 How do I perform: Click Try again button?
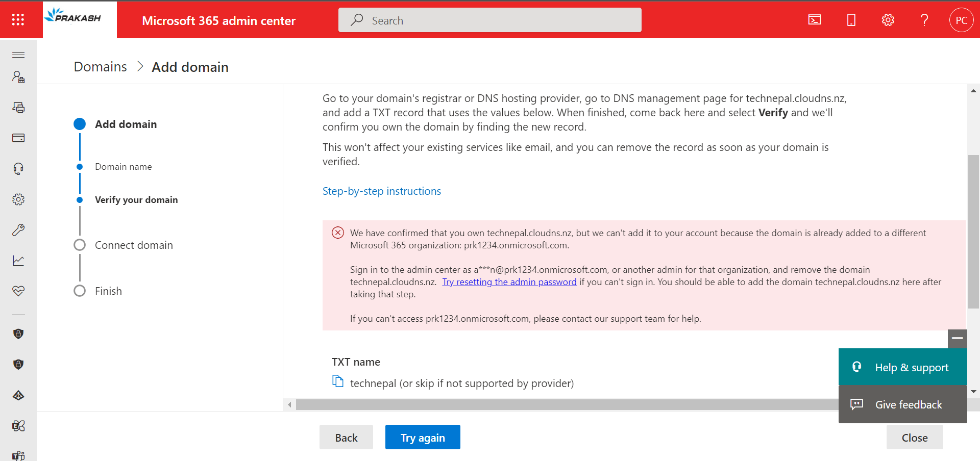click(423, 437)
